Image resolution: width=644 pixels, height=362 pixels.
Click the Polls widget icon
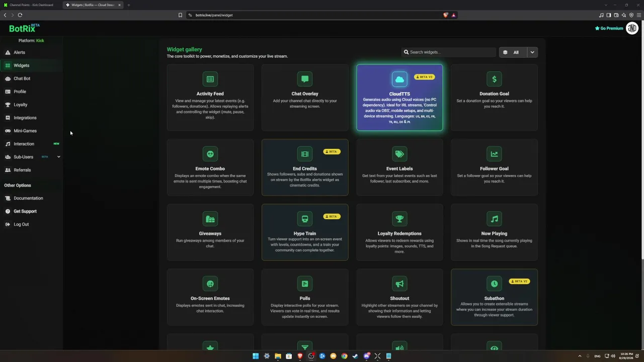[x=305, y=284]
